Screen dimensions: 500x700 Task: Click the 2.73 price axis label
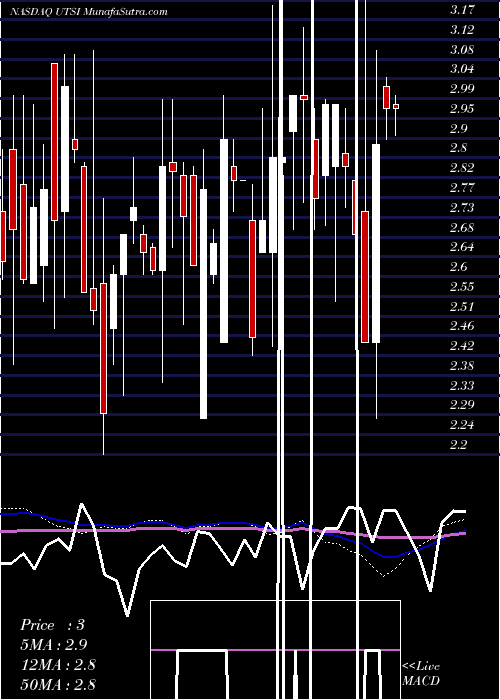click(462, 208)
